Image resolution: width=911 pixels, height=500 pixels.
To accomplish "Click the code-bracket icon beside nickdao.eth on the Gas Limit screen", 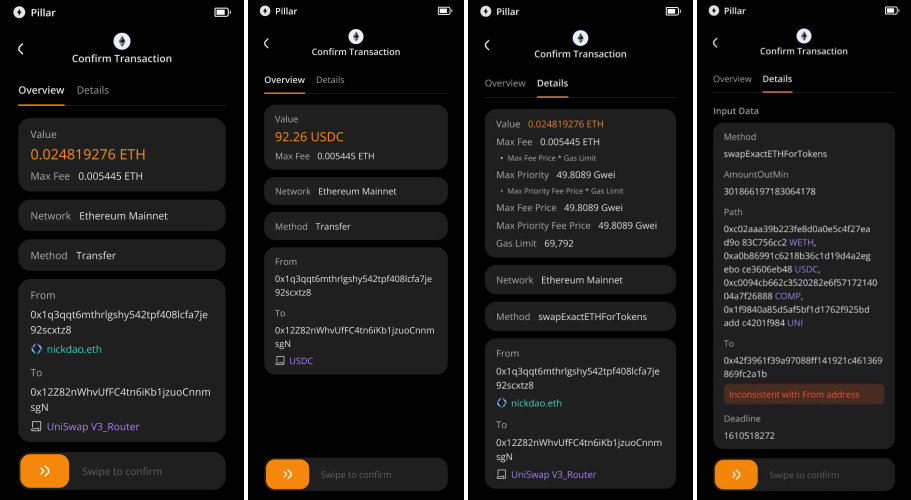I will [502, 403].
